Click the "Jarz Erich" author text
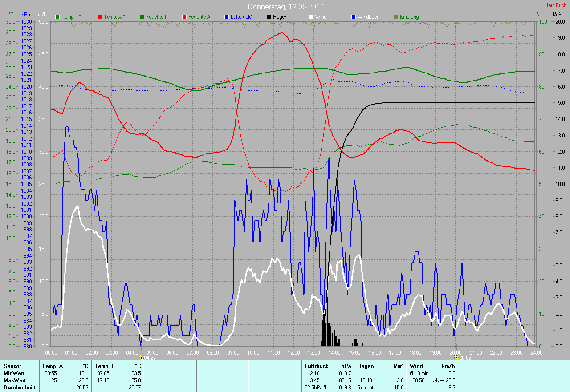The width and height of the screenshot is (570, 392). coord(556,5)
